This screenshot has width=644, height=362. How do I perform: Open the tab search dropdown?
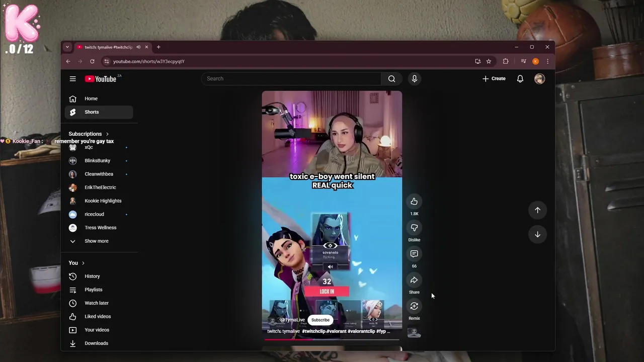67,47
